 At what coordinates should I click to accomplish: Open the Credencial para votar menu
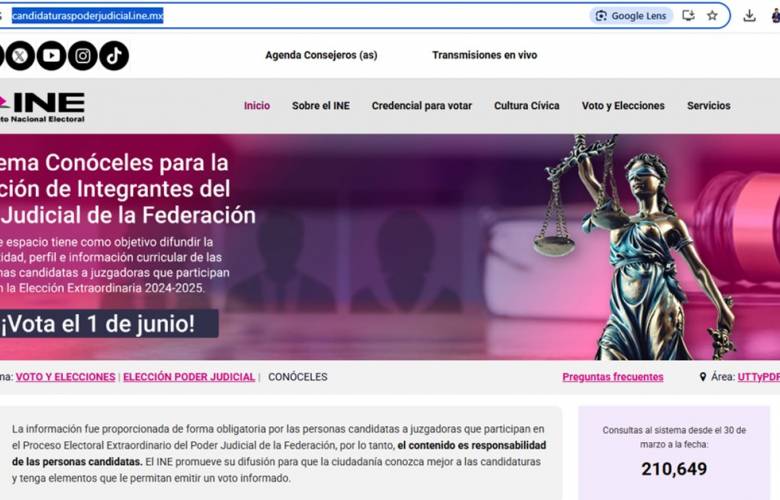pos(422,105)
